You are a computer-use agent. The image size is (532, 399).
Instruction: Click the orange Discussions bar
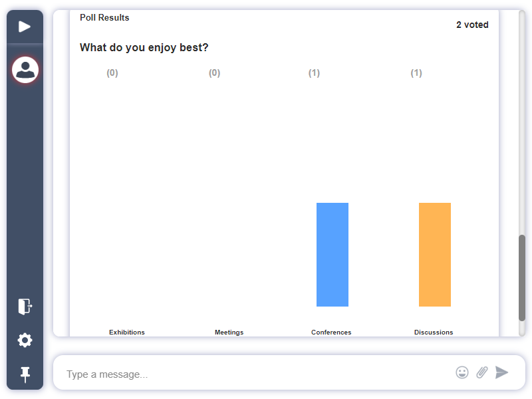[x=435, y=255]
